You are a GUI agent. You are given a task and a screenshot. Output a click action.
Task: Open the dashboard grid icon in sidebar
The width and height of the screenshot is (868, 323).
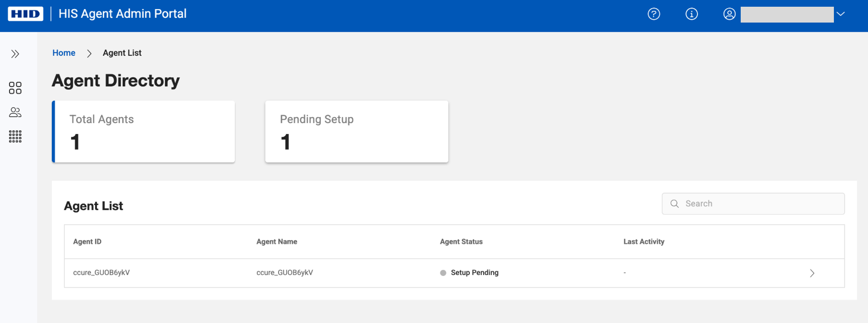[x=15, y=88]
